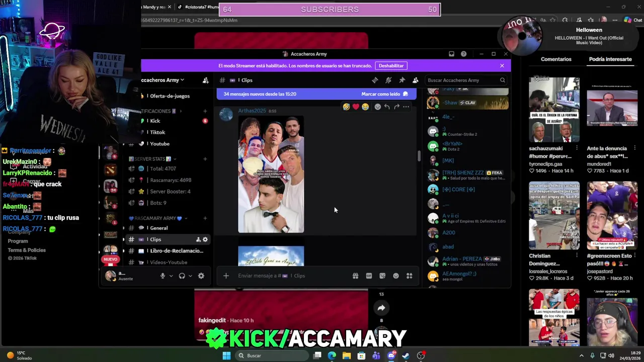Expand the NOTIFICACIONES category chevron
The image size is (644, 362).
(x=181, y=111)
